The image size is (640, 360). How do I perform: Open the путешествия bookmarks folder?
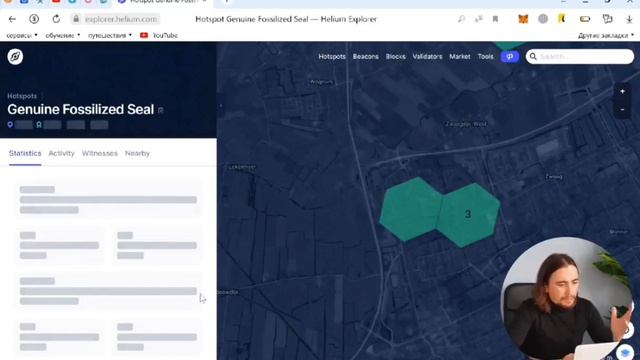(x=110, y=36)
